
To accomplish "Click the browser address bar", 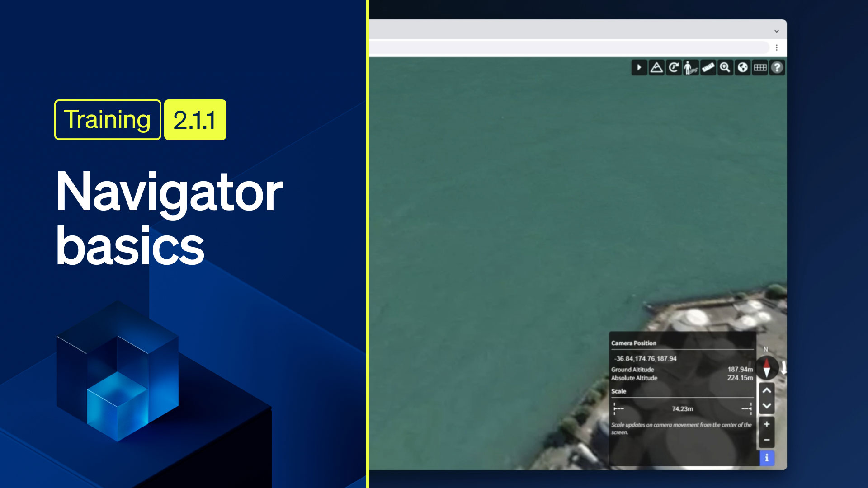I will click(x=565, y=47).
